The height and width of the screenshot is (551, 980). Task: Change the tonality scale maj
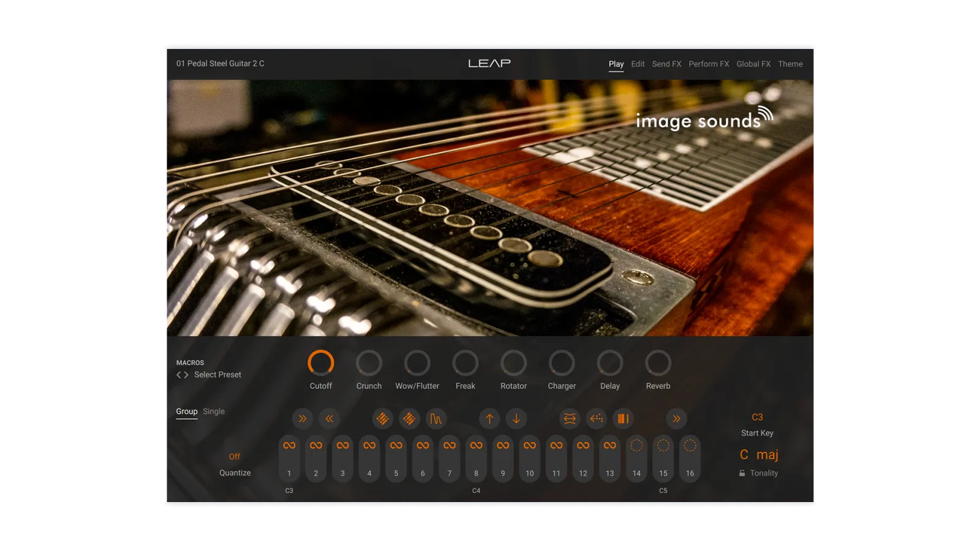tap(767, 455)
